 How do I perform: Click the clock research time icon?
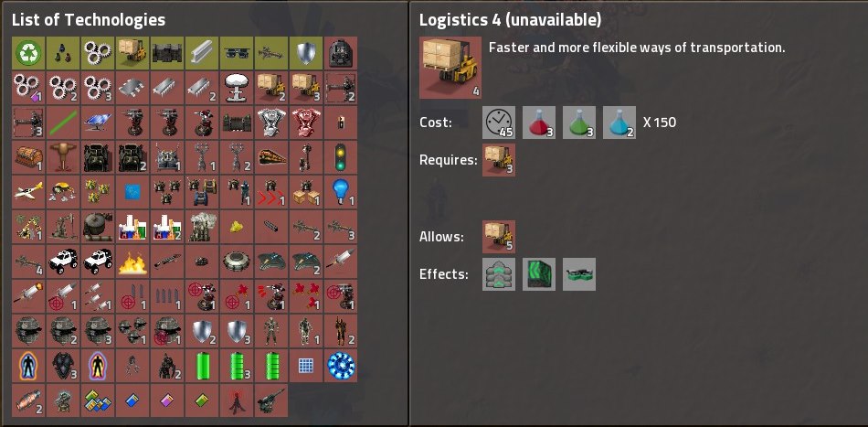pos(499,123)
